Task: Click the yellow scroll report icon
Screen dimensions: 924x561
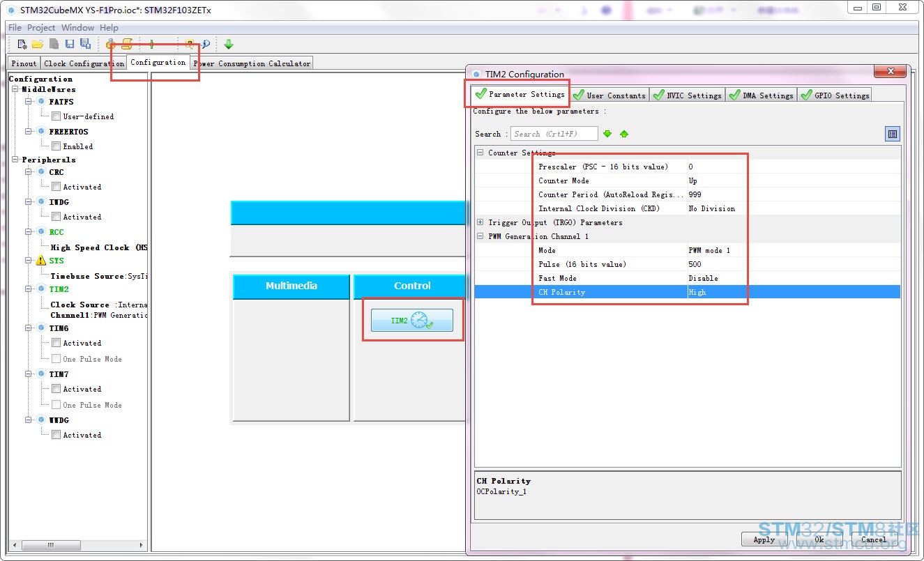Action: (x=127, y=44)
